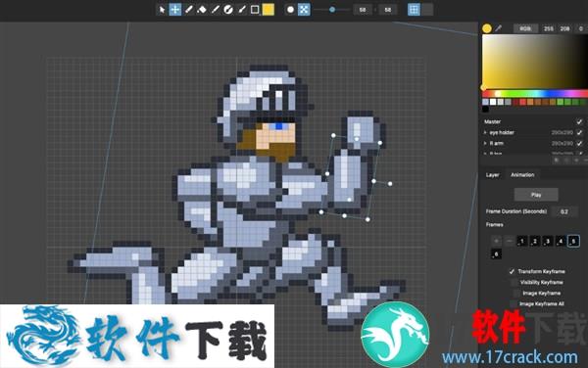Click the dark button next to grid icon
Screen dimensions: 588x368
(x=427, y=10)
